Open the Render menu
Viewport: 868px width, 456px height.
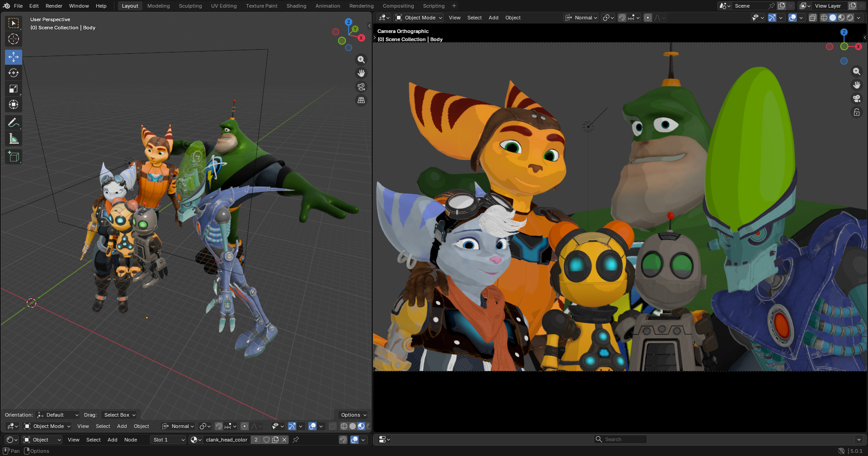tap(54, 6)
